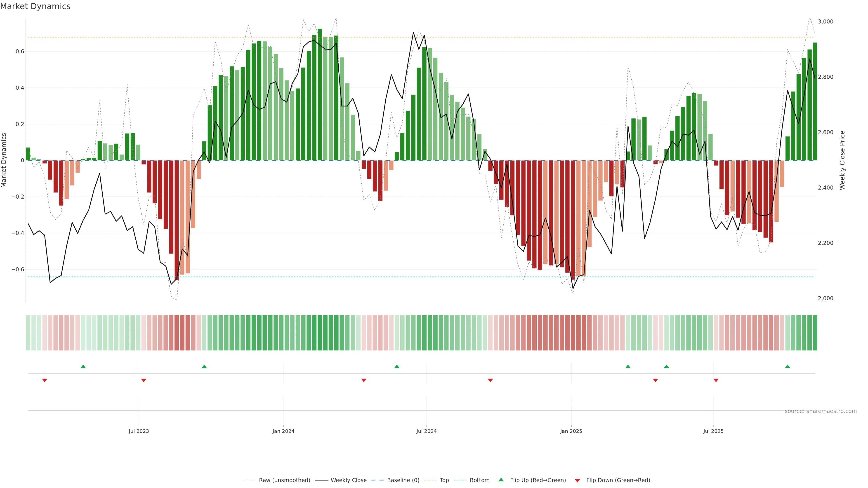The height and width of the screenshot is (488, 868).
Task: Click the Jan 2024 x-axis label
Action: point(283,431)
